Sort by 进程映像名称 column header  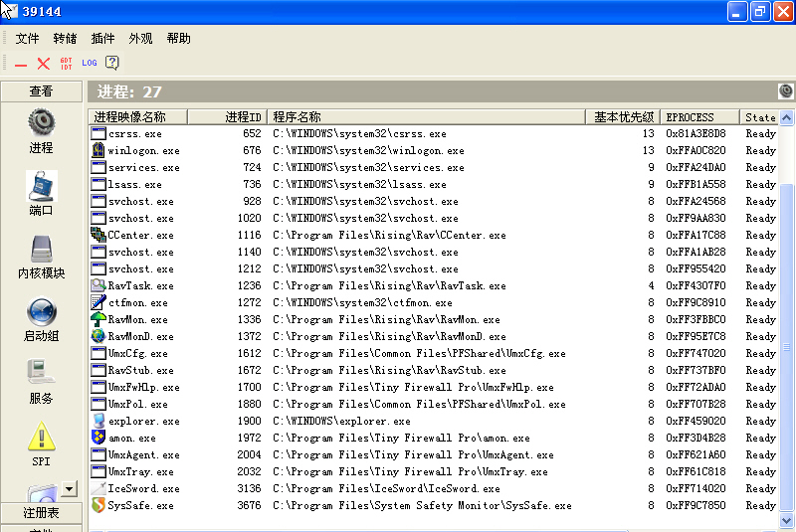click(x=138, y=117)
